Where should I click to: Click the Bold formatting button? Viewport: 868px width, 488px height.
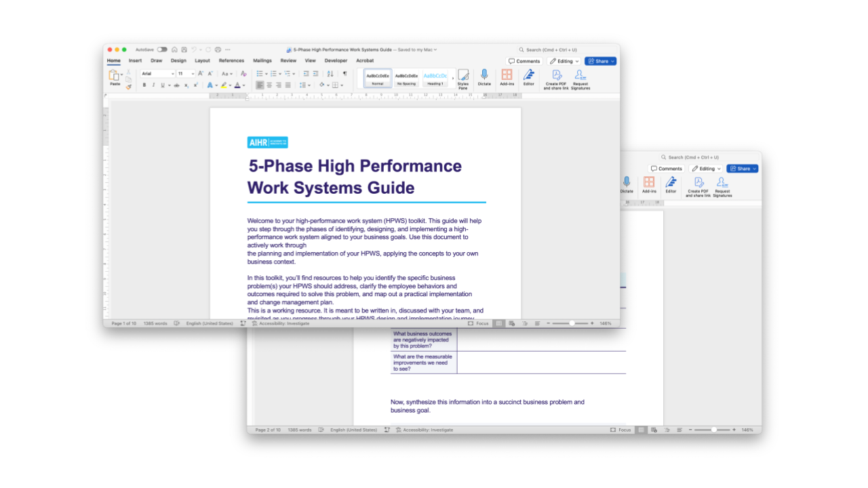click(x=144, y=85)
